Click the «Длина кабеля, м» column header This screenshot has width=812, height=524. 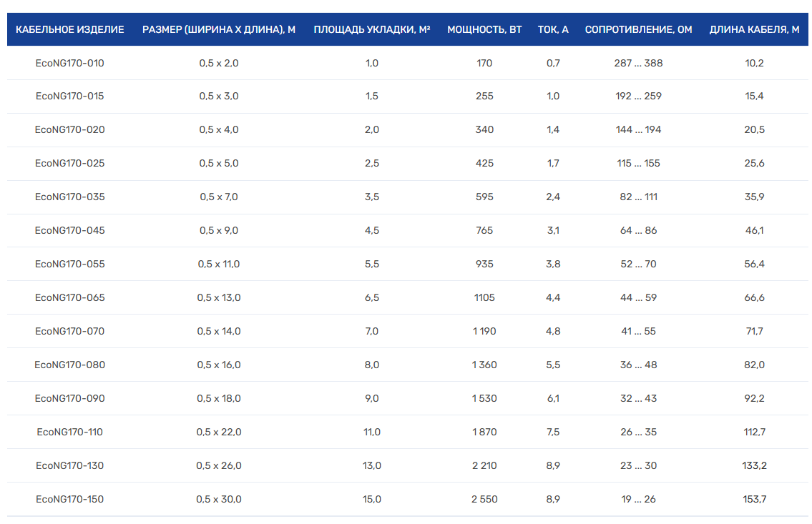click(754, 29)
